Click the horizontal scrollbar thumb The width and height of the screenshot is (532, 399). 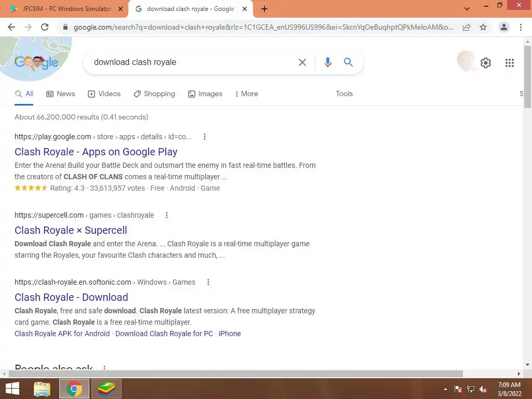pos(236,374)
